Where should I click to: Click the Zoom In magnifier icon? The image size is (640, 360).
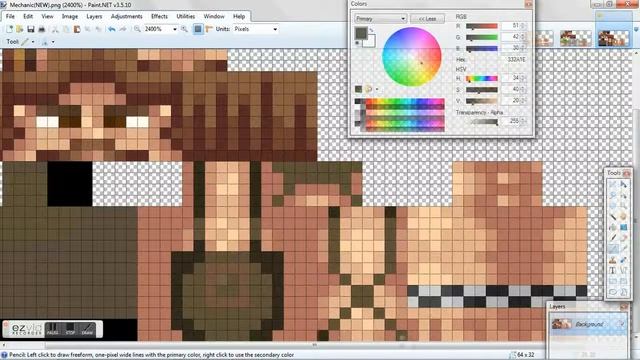click(184, 29)
